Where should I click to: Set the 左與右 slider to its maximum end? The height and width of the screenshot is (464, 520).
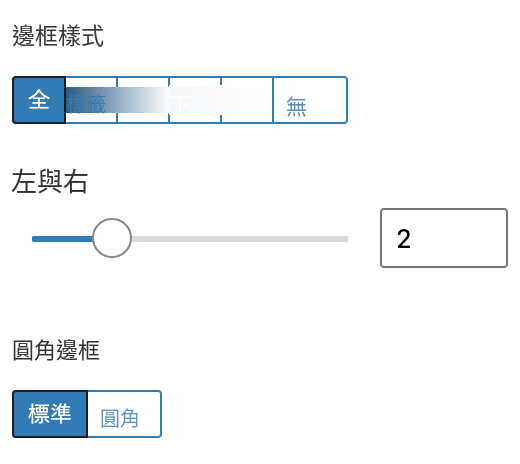point(347,239)
